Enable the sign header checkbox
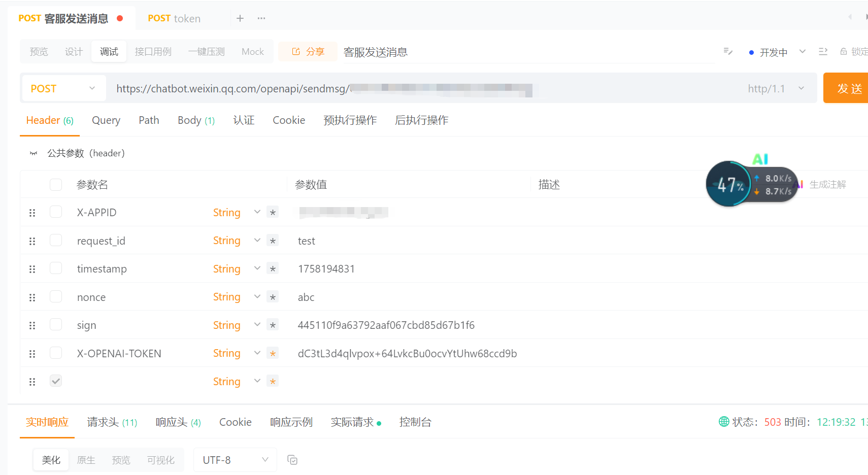Image resolution: width=868 pixels, height=475 pixels. (56, 324)
